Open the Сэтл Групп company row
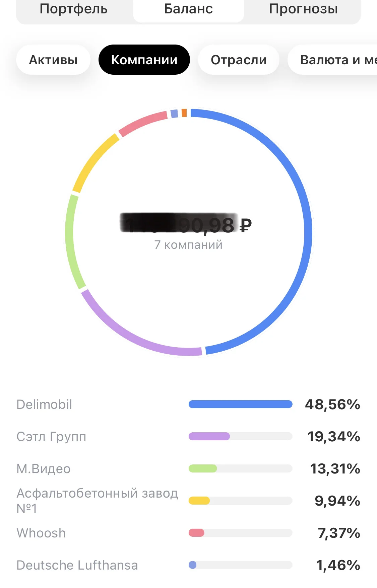Screen dimensions: 377x588 point(188,436)
